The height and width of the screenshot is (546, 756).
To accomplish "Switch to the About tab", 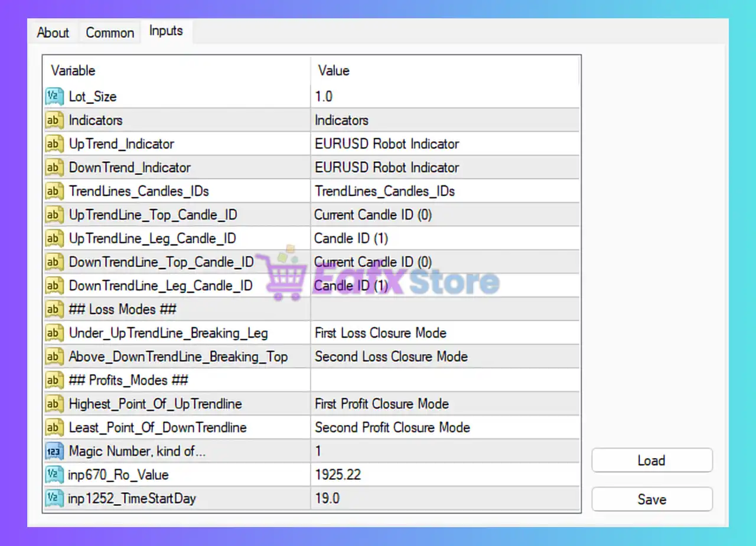I will 53,32.
